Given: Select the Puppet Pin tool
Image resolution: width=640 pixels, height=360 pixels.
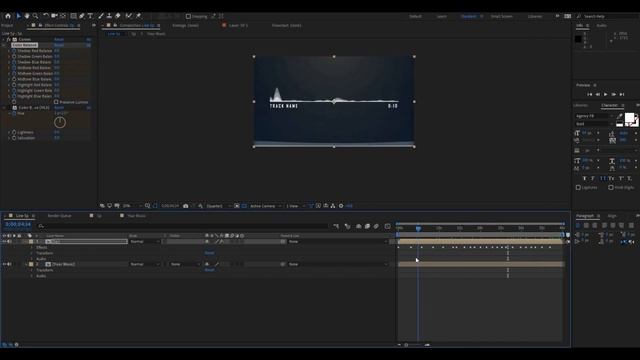Looking at the screenshot, I should click(x=138, y=16).
